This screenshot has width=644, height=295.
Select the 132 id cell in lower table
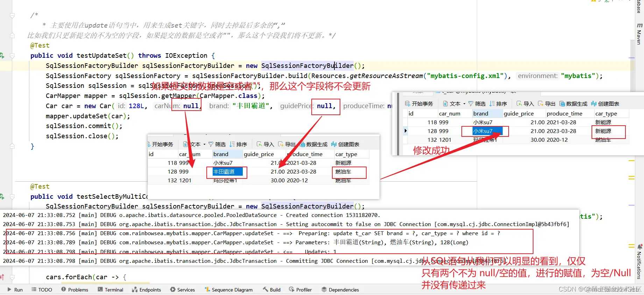point(163,180)
